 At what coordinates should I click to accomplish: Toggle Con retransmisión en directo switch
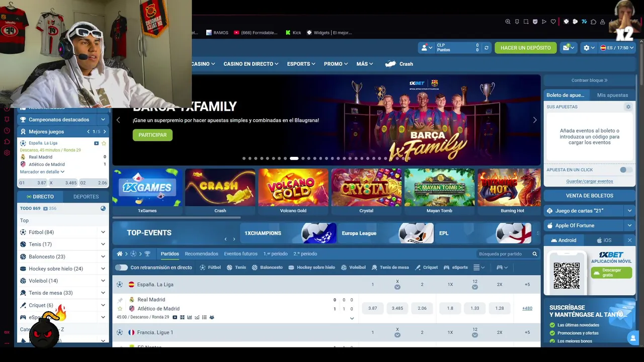click(x=121, y=267)
